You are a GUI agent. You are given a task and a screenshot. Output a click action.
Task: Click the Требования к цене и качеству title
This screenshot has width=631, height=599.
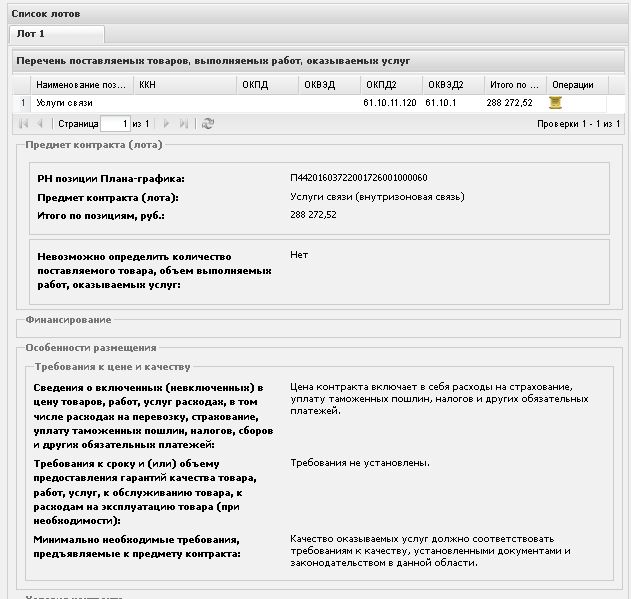[112, 367]
